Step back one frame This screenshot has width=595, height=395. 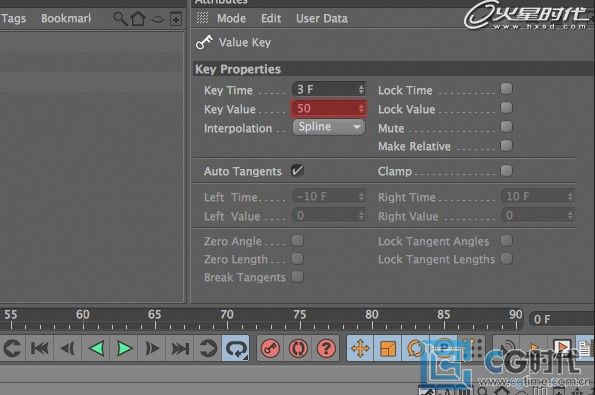68,348
